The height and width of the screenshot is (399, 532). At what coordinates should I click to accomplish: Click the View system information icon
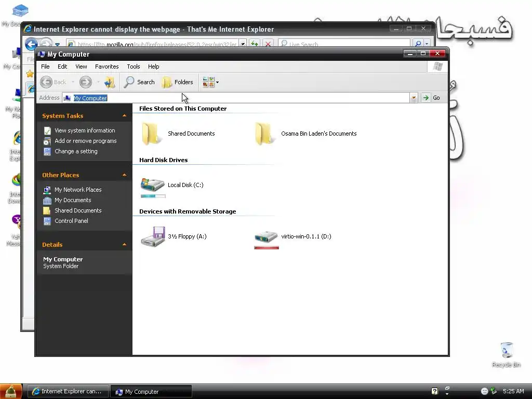(x=47, y=130)
